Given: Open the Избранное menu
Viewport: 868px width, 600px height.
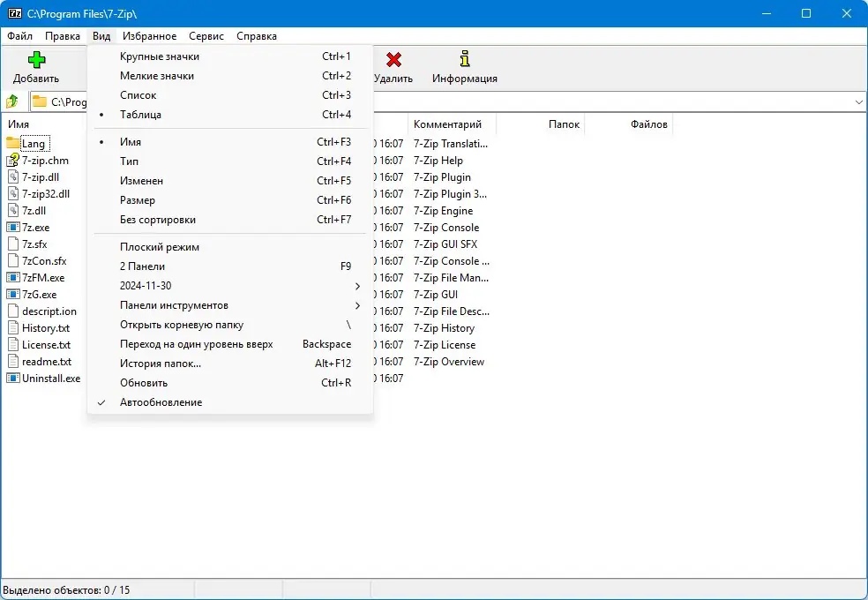Looking at the screenshot, I should click(x=149, y=36).
